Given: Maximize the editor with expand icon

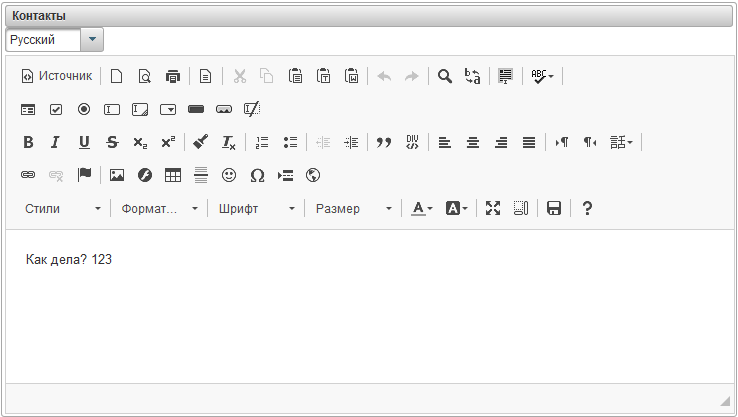Looking at the screenshot, I should tap(493, 208).
